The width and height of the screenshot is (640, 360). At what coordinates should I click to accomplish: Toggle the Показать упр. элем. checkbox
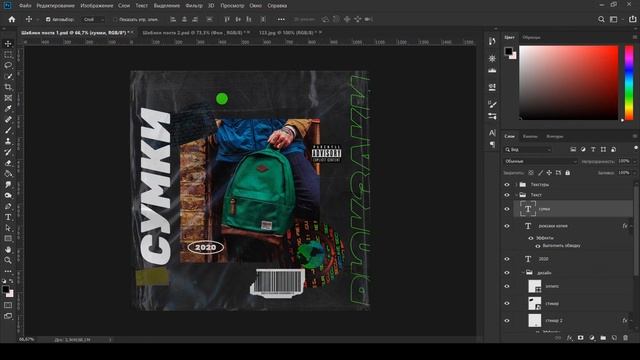pyautogui.click(x=115, y=19)
